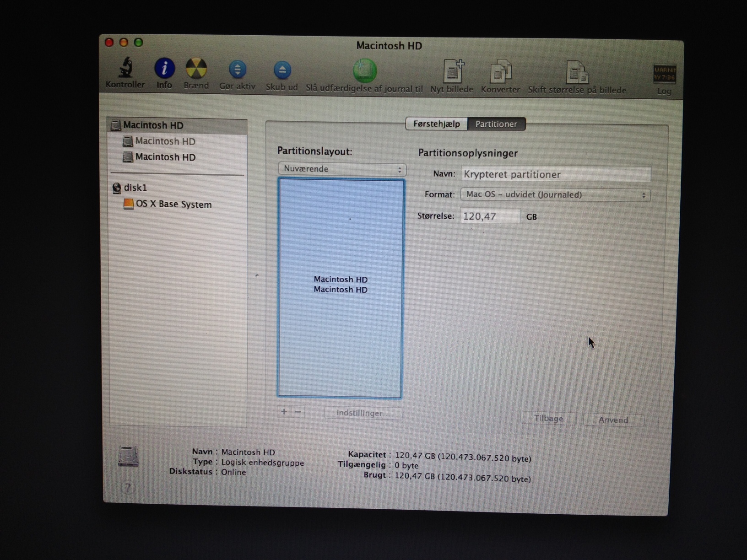
Task: Open the Konverter image tool
Action: (500, 73)
